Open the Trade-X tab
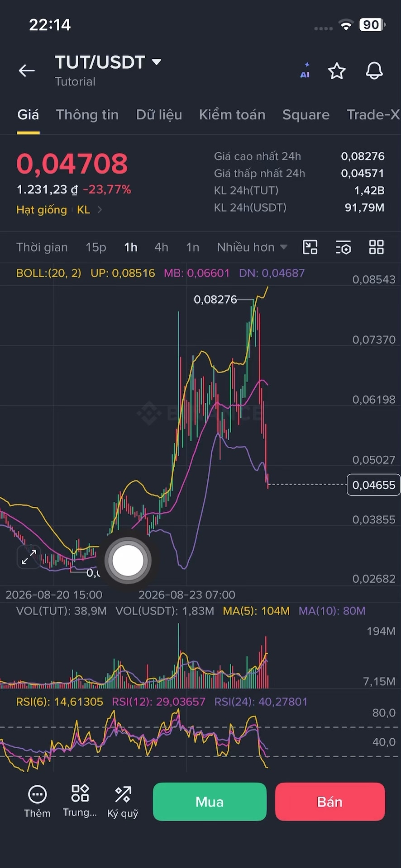 pyautogui.click(x=373, y=115)
